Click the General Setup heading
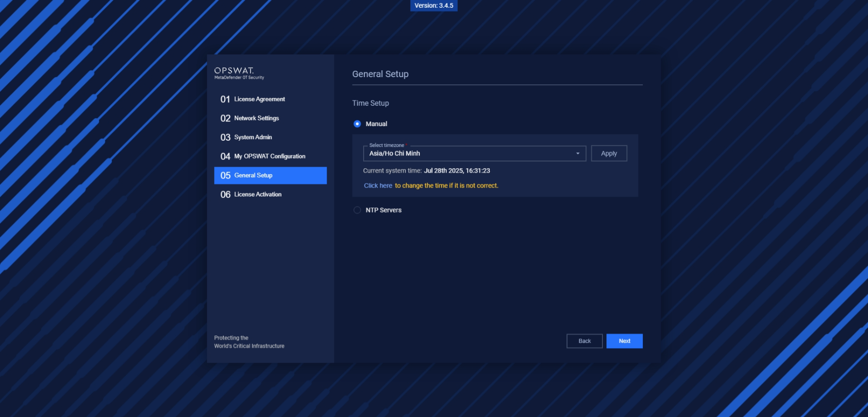868x417 pixels. 380,74
